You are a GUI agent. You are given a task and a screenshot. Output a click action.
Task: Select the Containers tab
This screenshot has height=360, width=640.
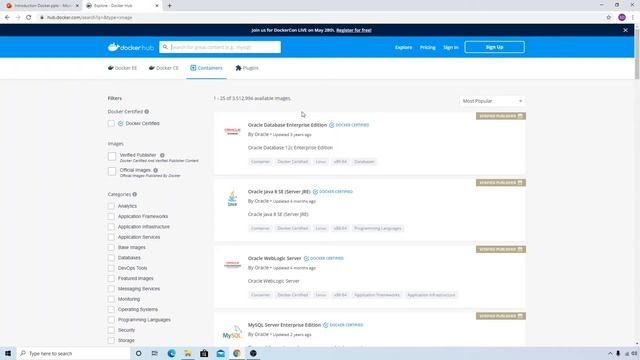[206, 68]
